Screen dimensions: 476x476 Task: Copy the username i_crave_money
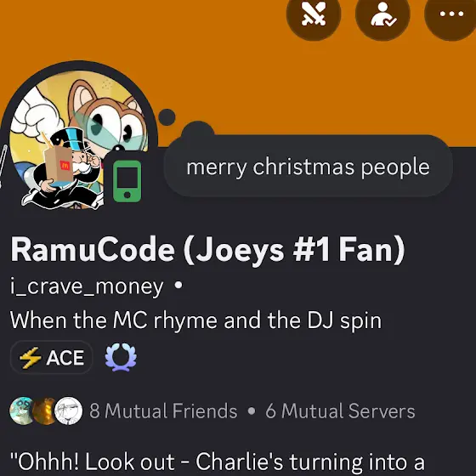click(87, 286)
